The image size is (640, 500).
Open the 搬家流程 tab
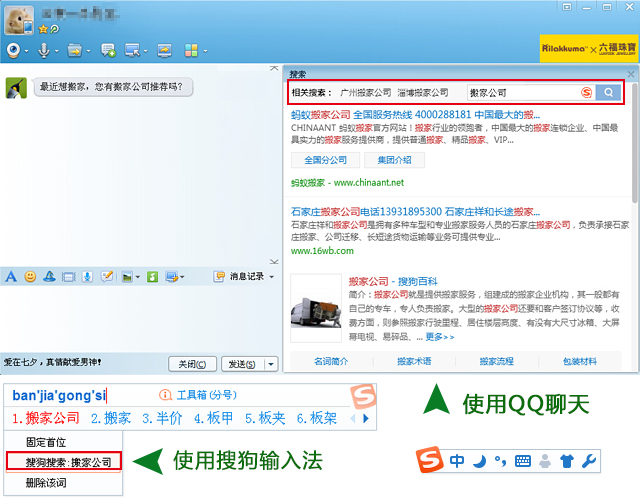pyautogui.click(x=497, y=361)
